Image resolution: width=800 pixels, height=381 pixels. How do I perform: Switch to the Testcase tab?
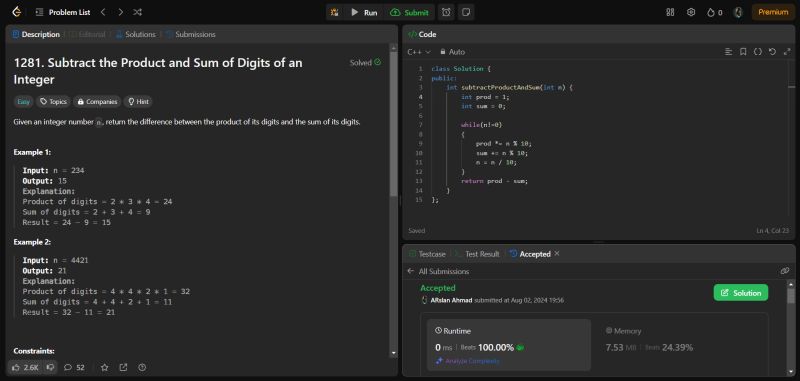click(427, 254)
